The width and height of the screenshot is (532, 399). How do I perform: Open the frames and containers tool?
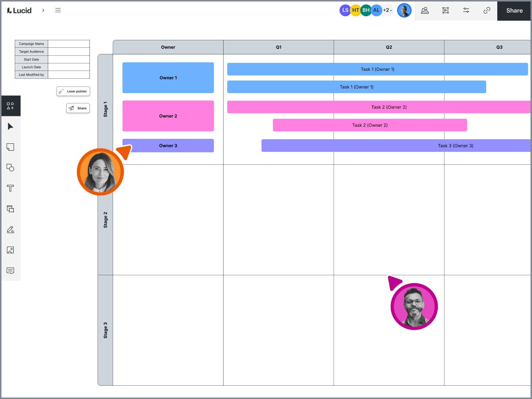coord(11,209)
